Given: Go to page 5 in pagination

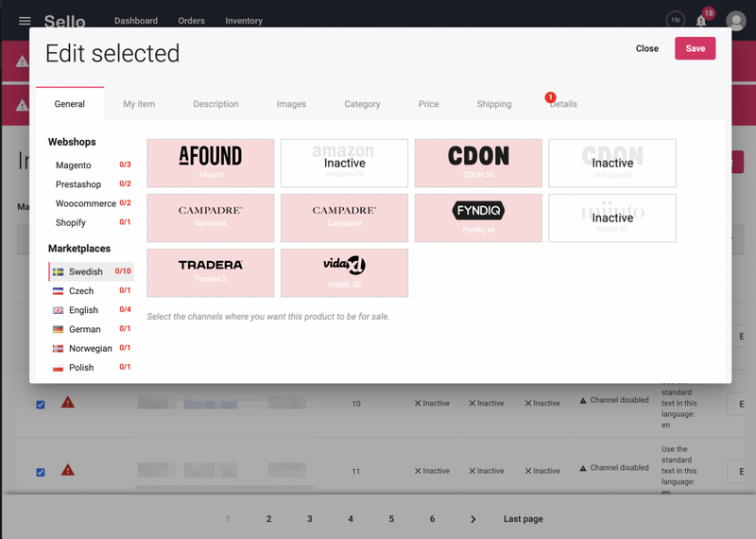Looking at the screenshot, I should [391, 519].
